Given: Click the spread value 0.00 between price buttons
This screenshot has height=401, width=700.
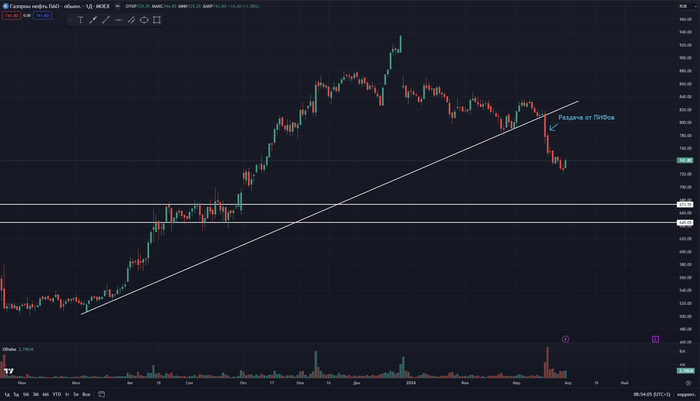Looking at the screenshot, I should 27,16.
